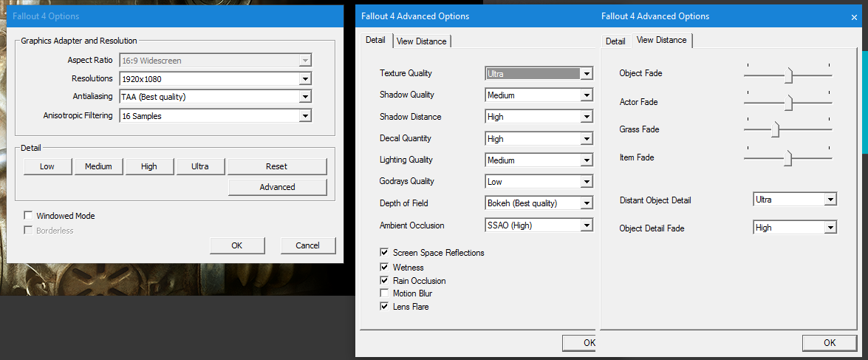Click the Godrays Quality label
Viewport: 868px width, 360px height.
point(407,181)
